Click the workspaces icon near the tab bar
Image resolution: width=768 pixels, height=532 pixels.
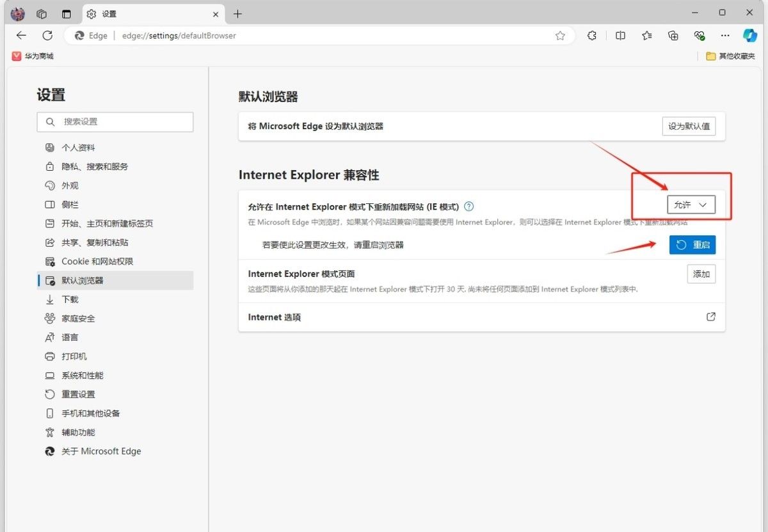pyautogui.click(x=41, y=13)
